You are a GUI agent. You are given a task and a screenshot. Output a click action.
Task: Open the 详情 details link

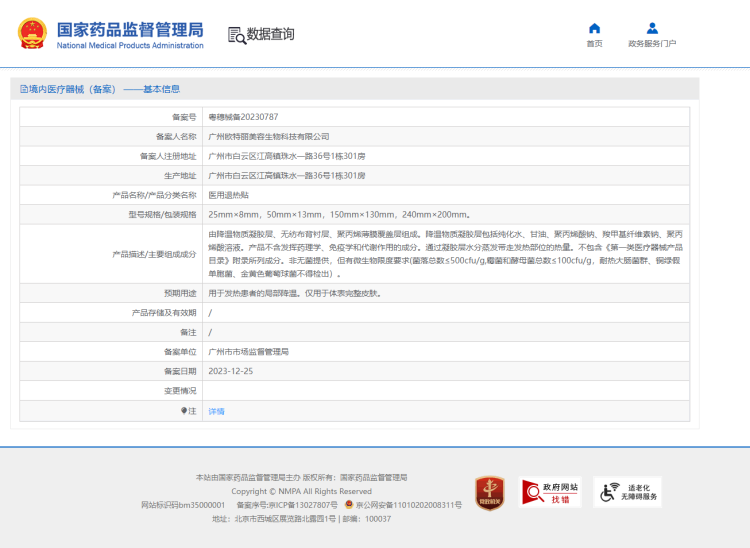[216, 411]
